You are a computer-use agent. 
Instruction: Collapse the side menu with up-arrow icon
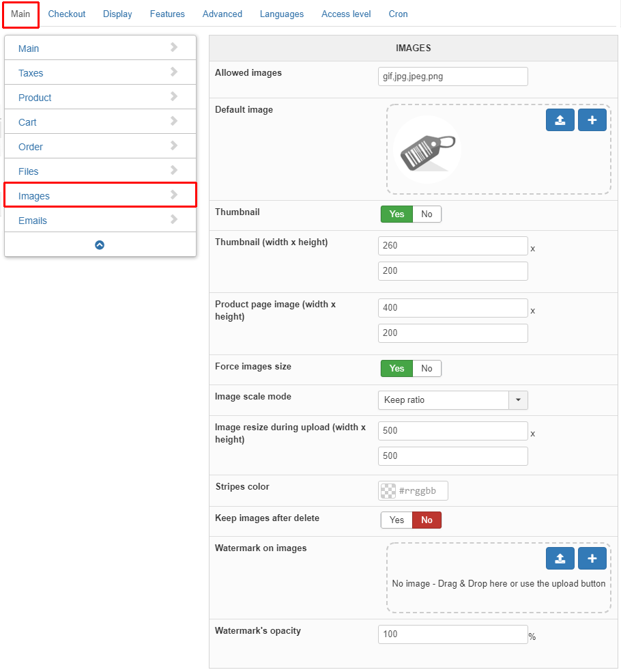pos(100,244)
